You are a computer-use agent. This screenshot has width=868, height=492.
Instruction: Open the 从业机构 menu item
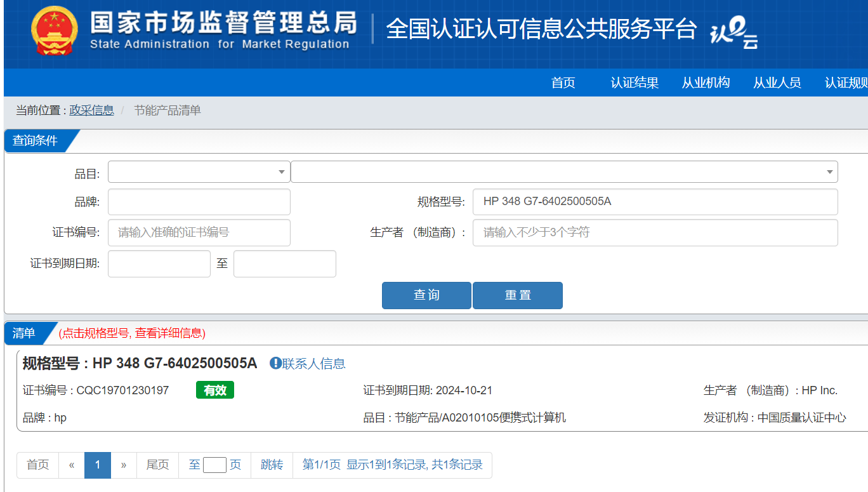point(706,83)
